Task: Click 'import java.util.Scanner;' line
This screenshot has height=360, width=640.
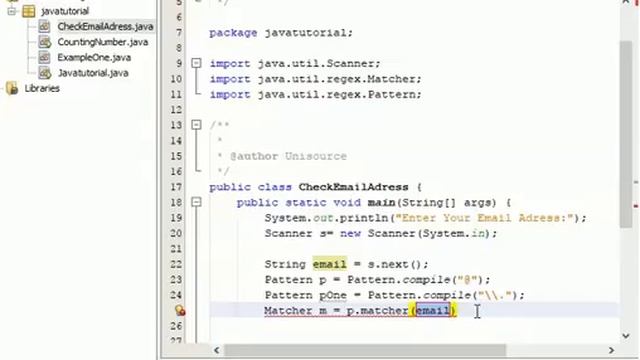Action: pyautogui.click(x=295, y=64)
